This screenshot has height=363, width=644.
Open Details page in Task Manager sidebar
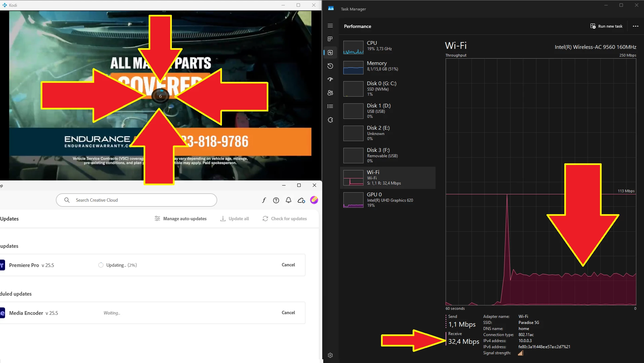(x=330, y=106)
